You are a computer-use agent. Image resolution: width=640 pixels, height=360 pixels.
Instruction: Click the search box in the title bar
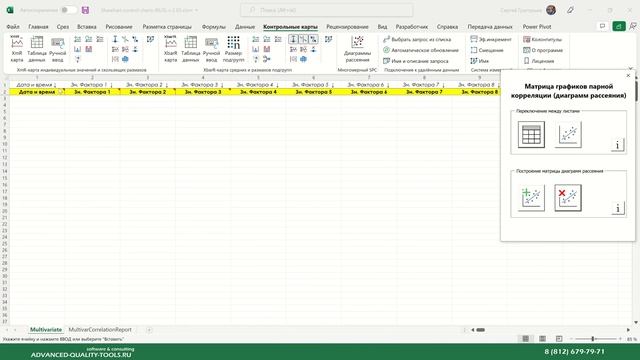click(327, 10)
